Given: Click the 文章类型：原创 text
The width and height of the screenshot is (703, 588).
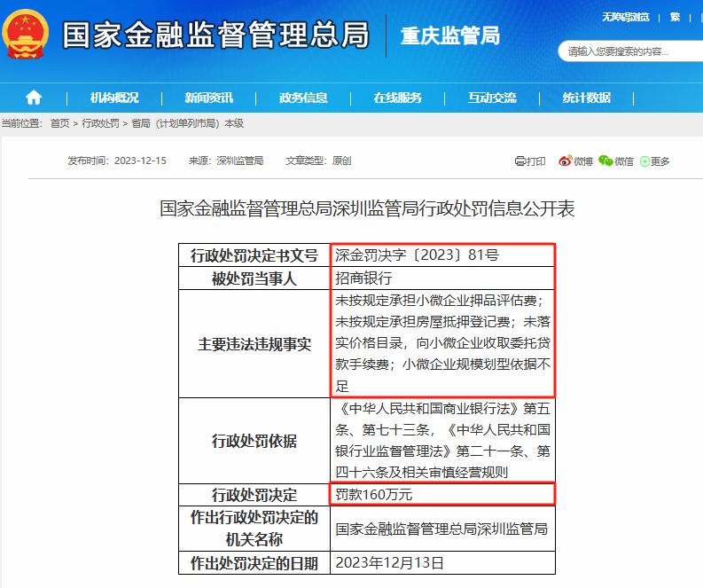Looking at the screenshot, I should (x=319, y=161).
